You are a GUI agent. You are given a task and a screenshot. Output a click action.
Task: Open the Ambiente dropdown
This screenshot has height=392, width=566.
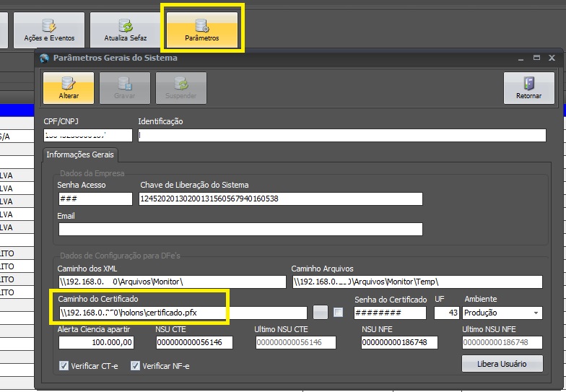(x=502, y=313)
